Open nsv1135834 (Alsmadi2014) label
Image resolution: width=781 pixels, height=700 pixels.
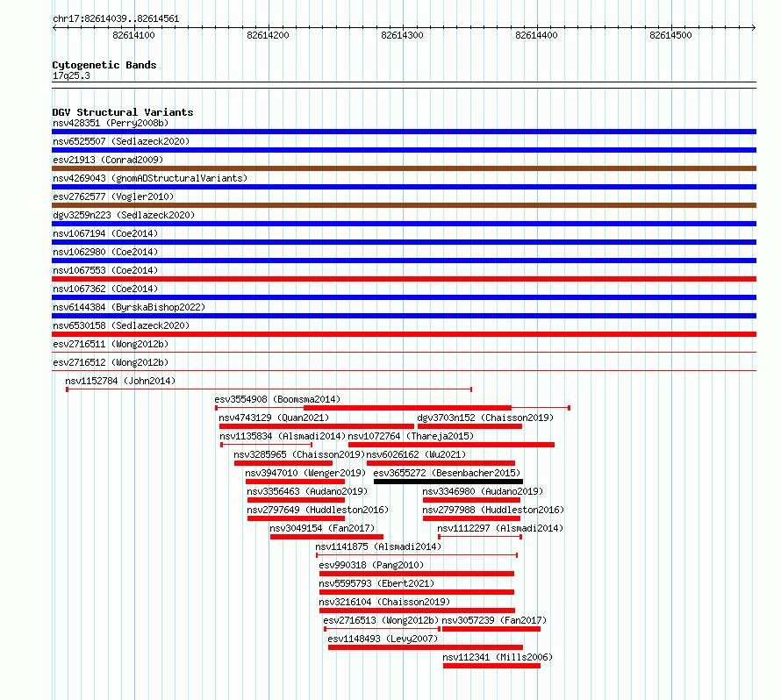click(x=283, y=436)
